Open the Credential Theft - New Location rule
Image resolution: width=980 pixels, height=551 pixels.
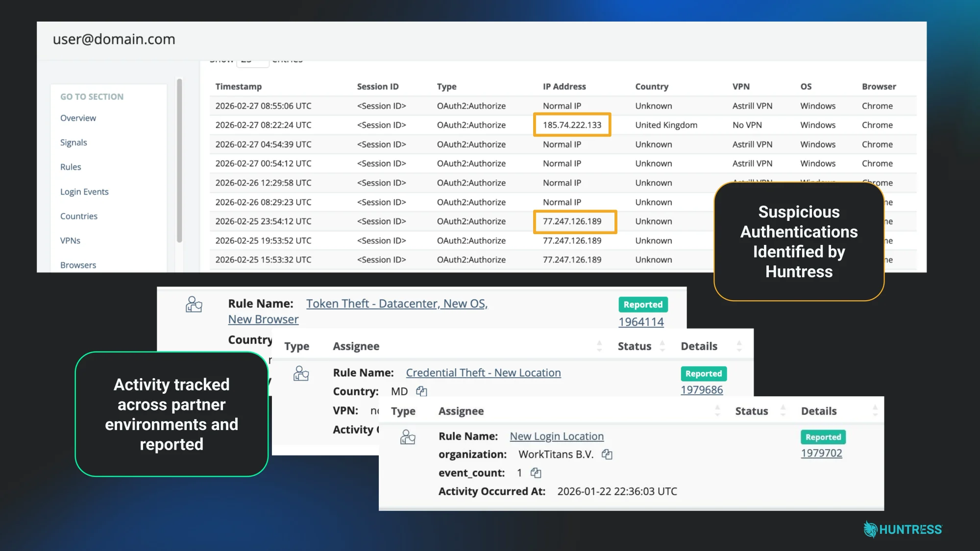[483, 373]
